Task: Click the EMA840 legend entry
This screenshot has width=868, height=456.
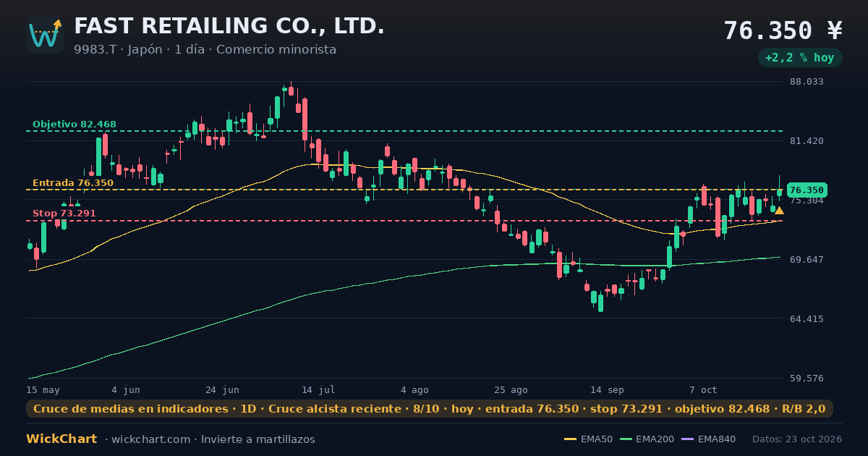Action: [709, 439]
